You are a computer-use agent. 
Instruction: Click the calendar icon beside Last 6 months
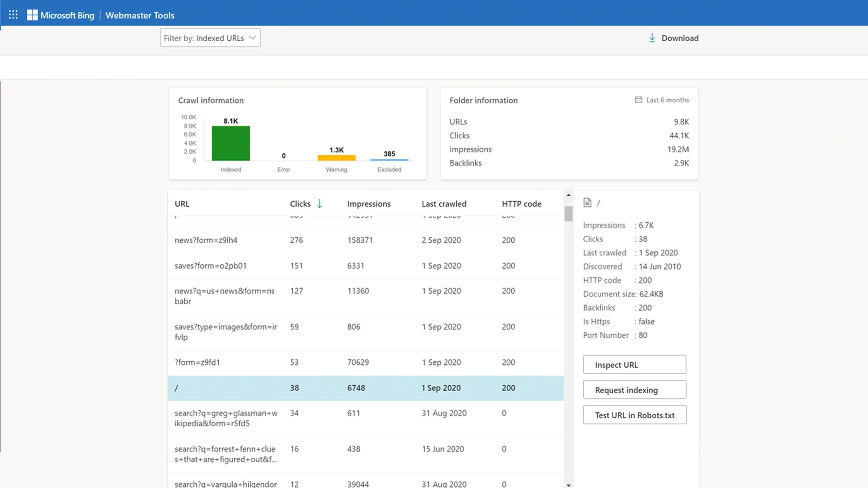click(x=638, y=100)
